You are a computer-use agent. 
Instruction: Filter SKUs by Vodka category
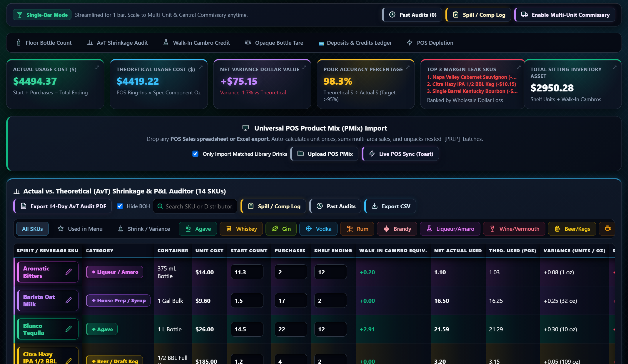[318, 229]
